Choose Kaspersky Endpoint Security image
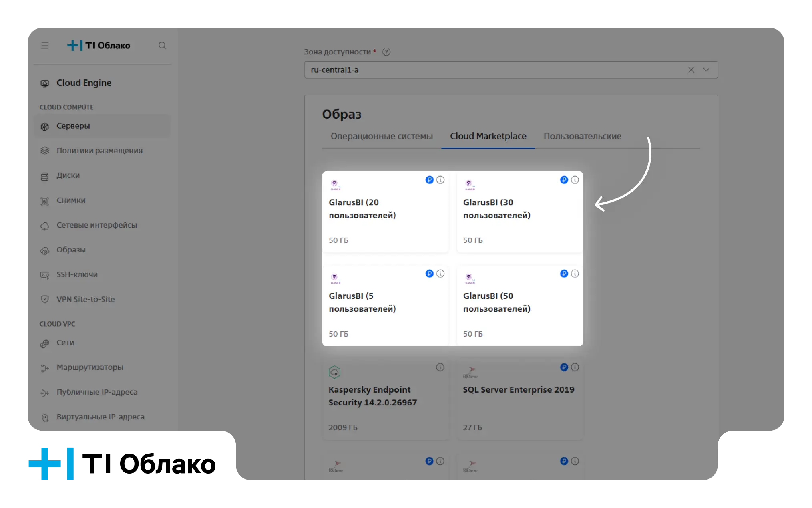812x508 pixels. [x=386, y=399]
